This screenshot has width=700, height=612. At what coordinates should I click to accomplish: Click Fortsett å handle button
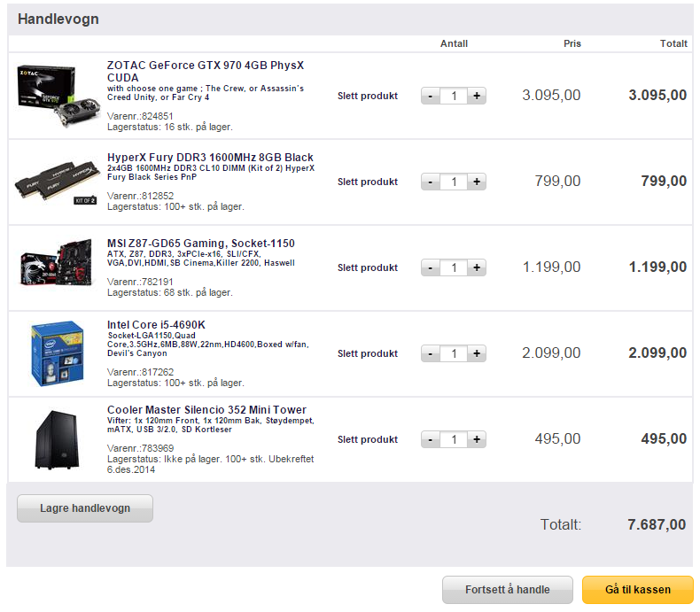[x=508, y=590]
